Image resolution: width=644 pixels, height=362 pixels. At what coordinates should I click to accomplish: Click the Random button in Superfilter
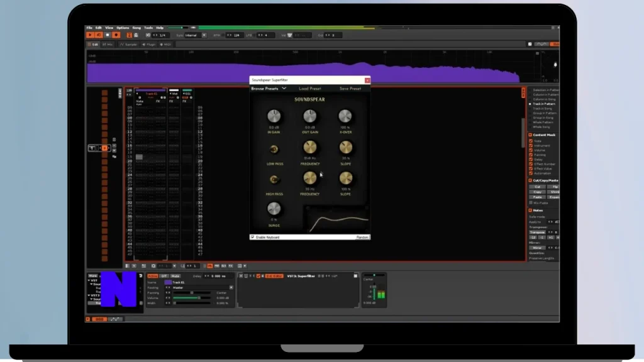[x=362, y=237]
